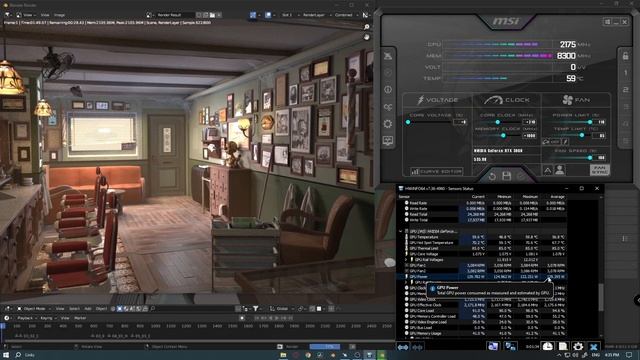Toggle automatic fan control A icon
Viewport: 640px width, 360px height.
[547, 170]
